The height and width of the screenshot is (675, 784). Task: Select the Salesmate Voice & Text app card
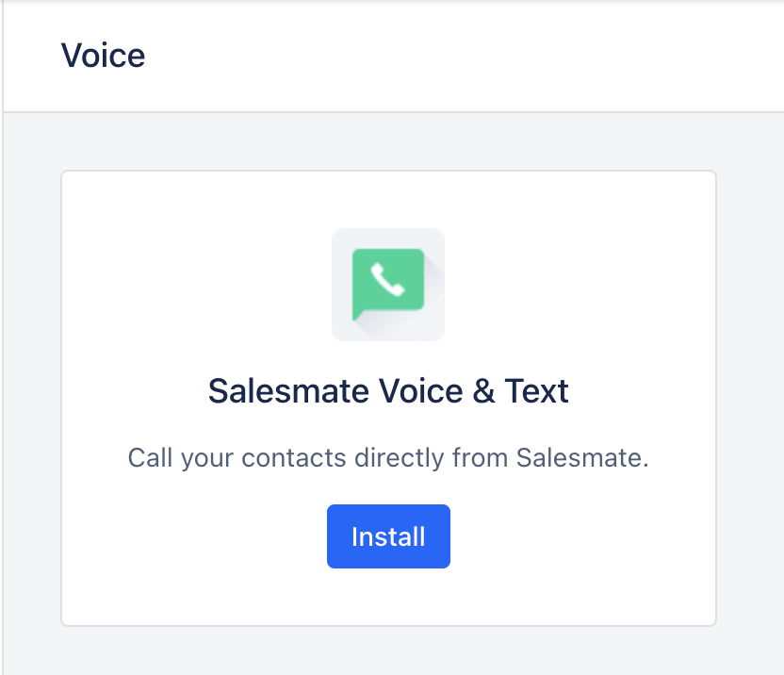point(388,398)
